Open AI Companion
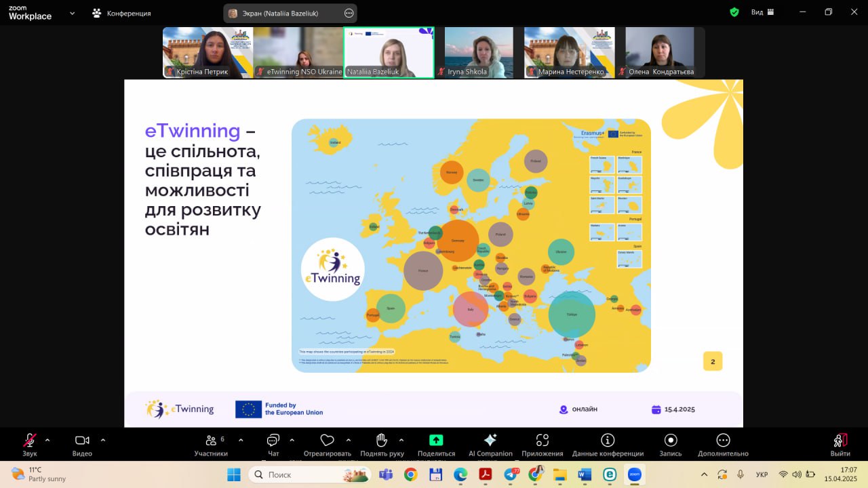This screenshot has width=868, height=488. pyautogui.click(x=490, y=445)
